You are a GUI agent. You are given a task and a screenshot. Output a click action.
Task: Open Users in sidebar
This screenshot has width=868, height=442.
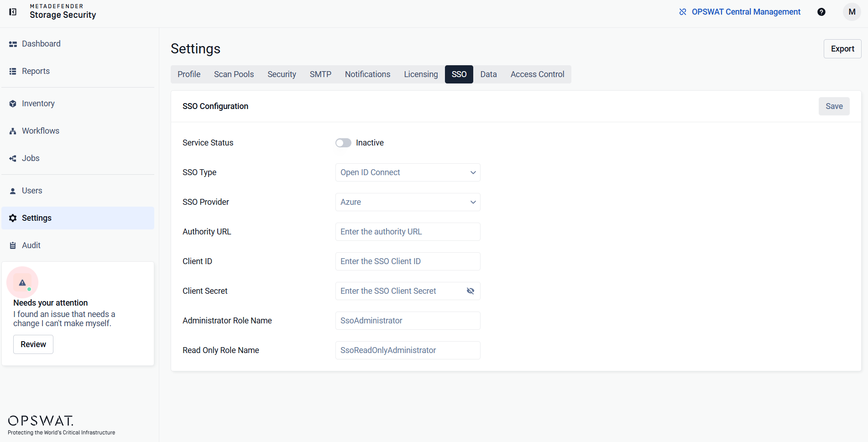(x=78, y=191)
